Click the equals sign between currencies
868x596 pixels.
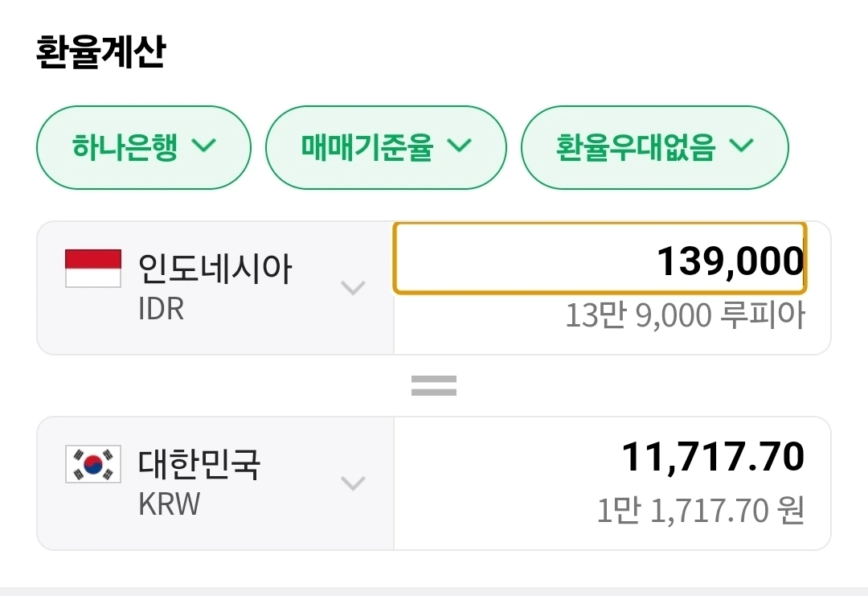tap(434, 385)
